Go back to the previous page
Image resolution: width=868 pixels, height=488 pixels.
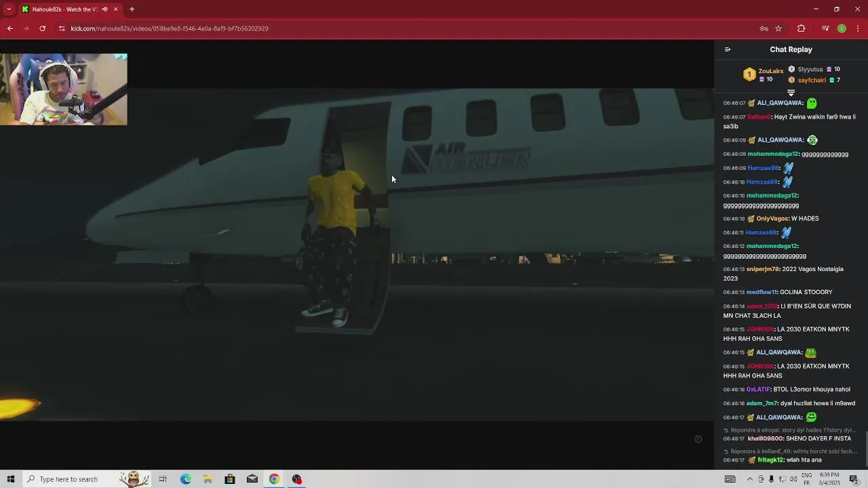point(9,28)
